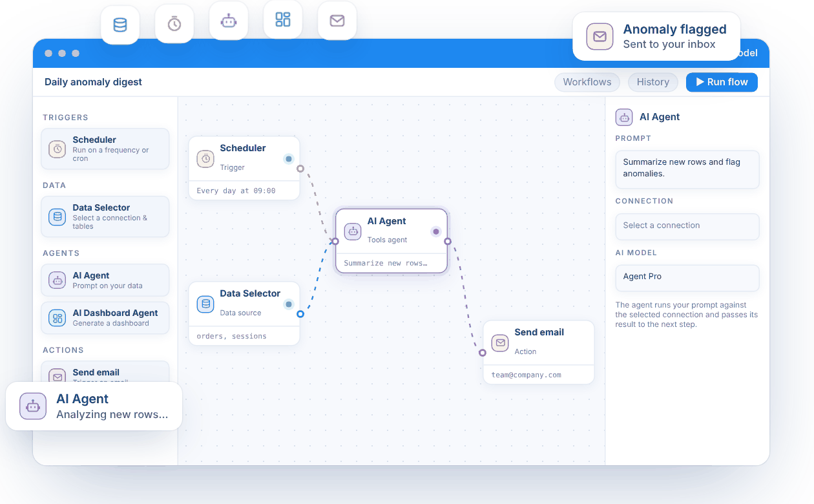Click the database icon of sidebar Data Selector

pyautogui.click(x=57, y=217)
